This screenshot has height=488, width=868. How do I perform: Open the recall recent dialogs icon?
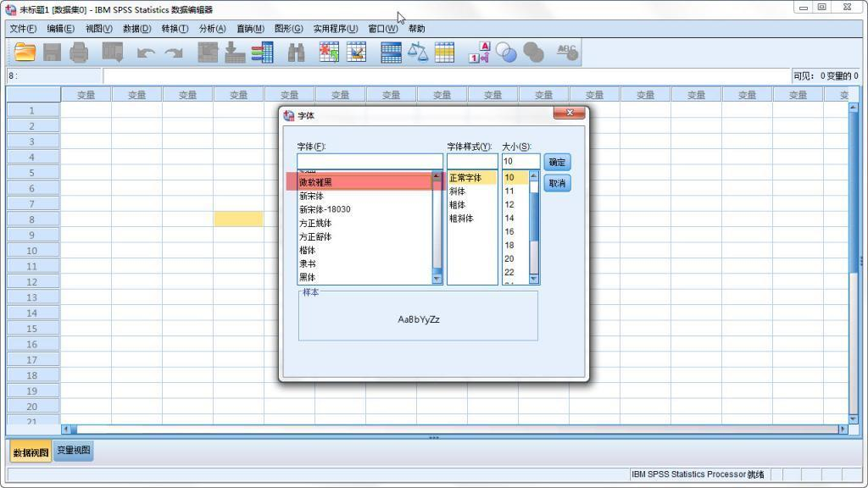coord(113,53)
